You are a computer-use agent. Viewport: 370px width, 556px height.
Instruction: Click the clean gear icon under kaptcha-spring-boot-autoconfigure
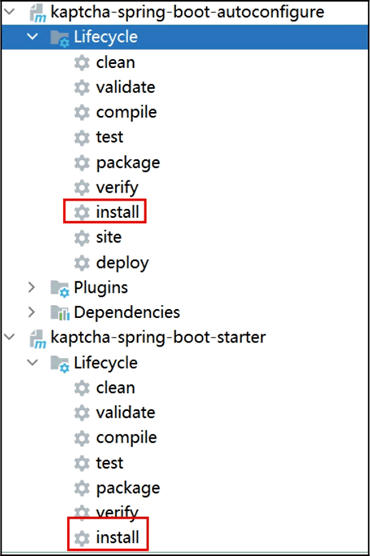click(82, 63)
